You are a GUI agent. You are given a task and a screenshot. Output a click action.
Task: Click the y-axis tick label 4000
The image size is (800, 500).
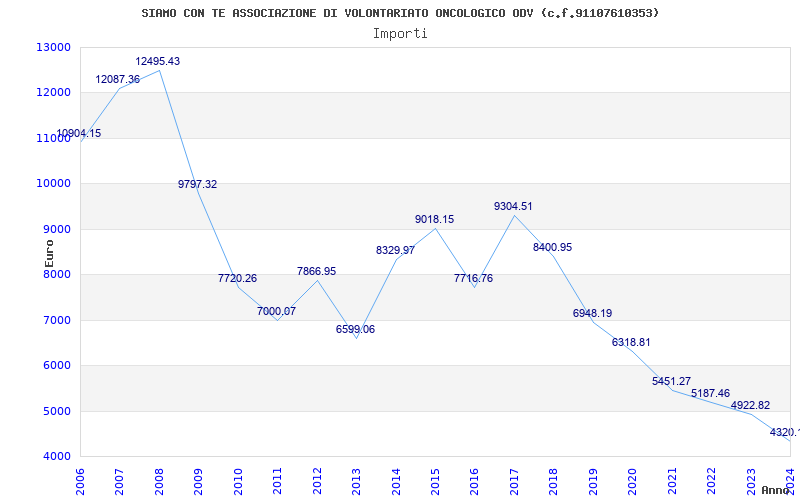click(x=57, y=457)
